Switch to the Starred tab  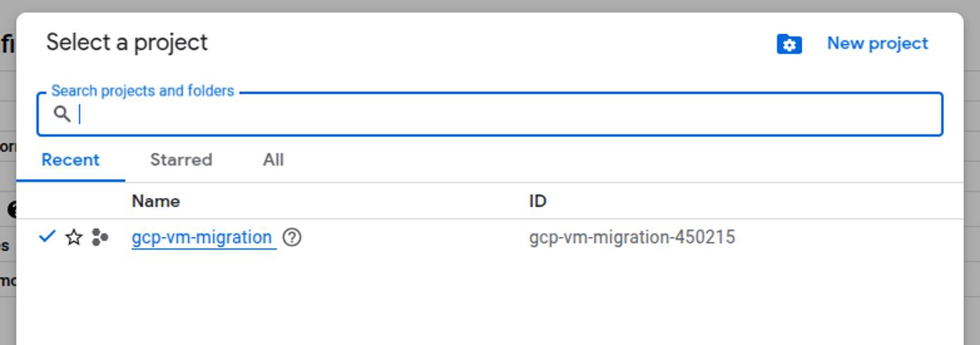click(181, 160)
